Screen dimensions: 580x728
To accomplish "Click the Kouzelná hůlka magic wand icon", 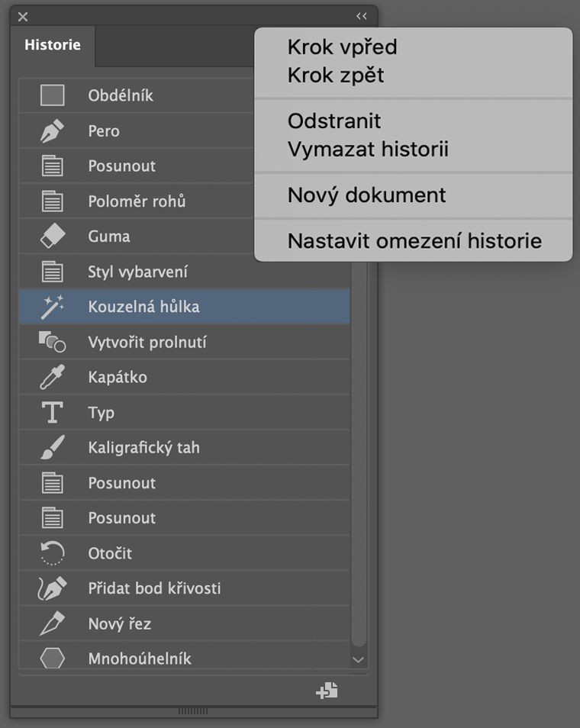I will pos(52,307).
